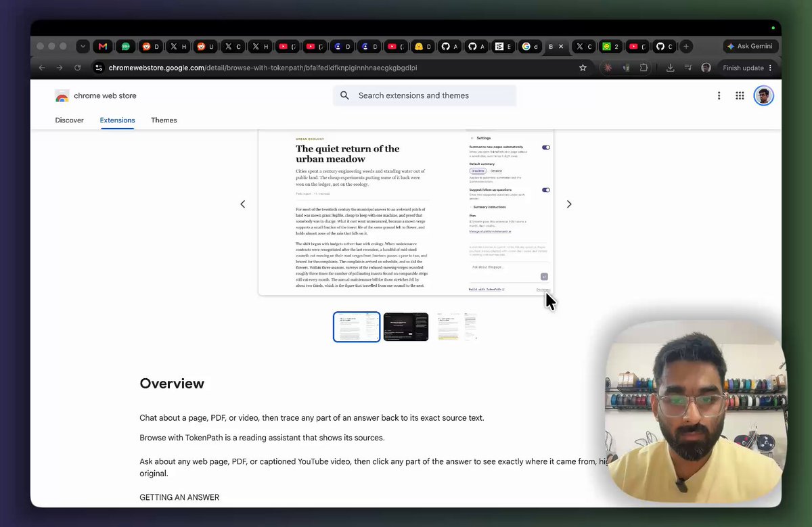
Task: Open the media controls icon in toolbar
Action: 688,68
